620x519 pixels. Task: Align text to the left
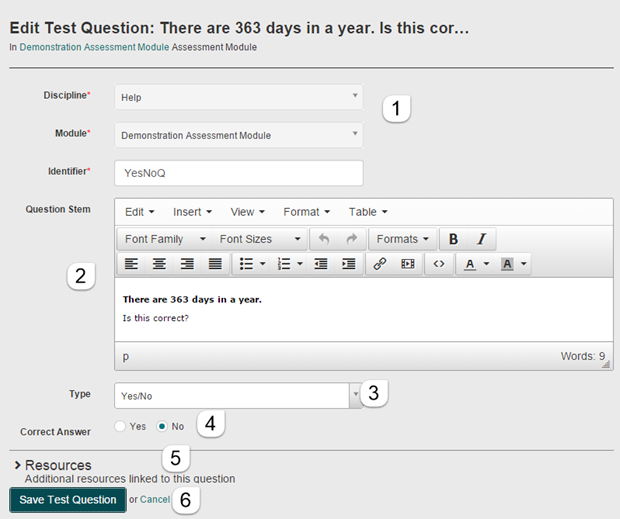[132, 265]
